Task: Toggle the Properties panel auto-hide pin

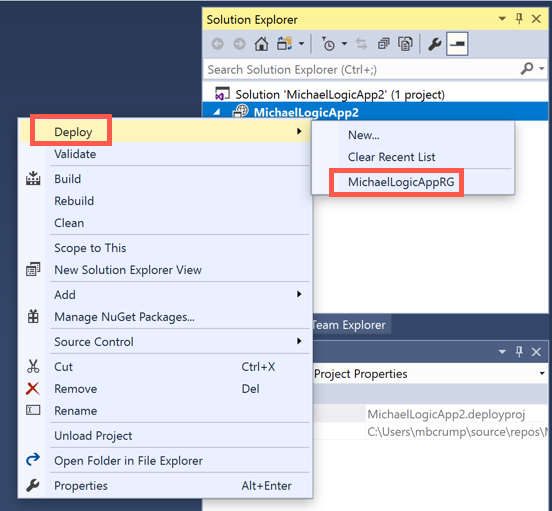Action: (519, 351)
